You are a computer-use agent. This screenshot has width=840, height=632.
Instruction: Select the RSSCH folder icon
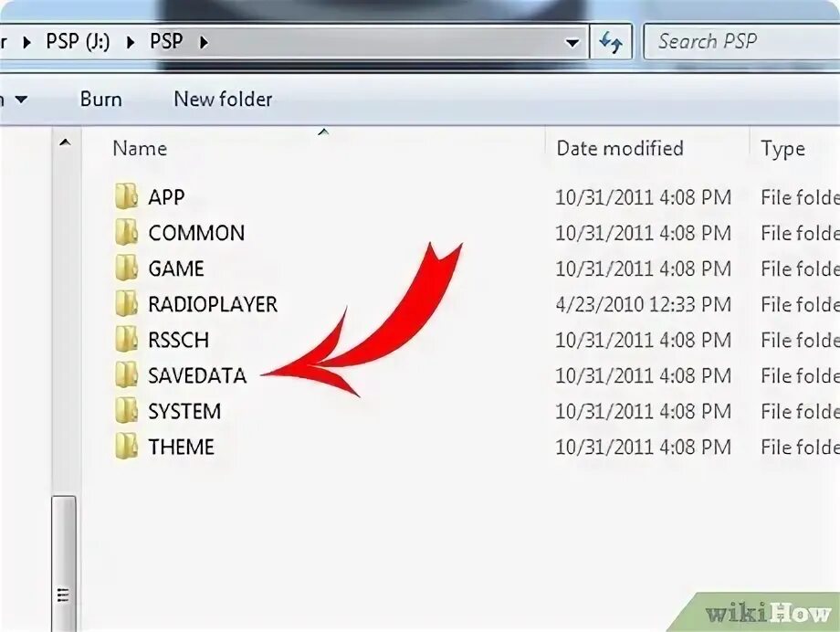(126, 340)
